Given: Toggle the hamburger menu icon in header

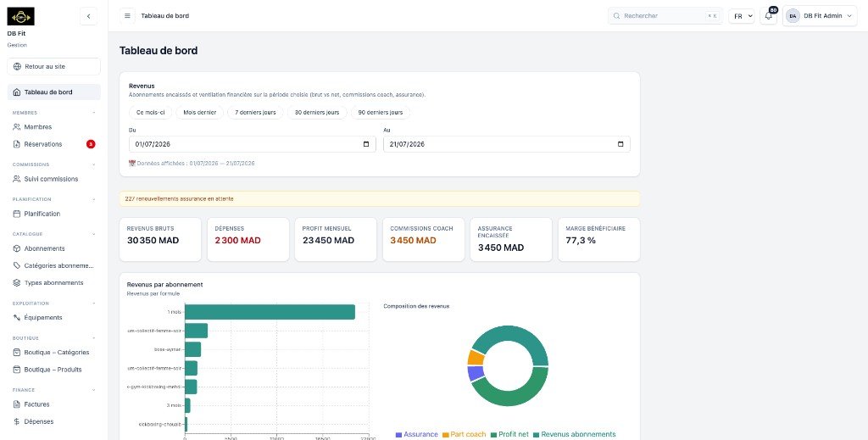Looking at the screenshot, I should [127, 16].
